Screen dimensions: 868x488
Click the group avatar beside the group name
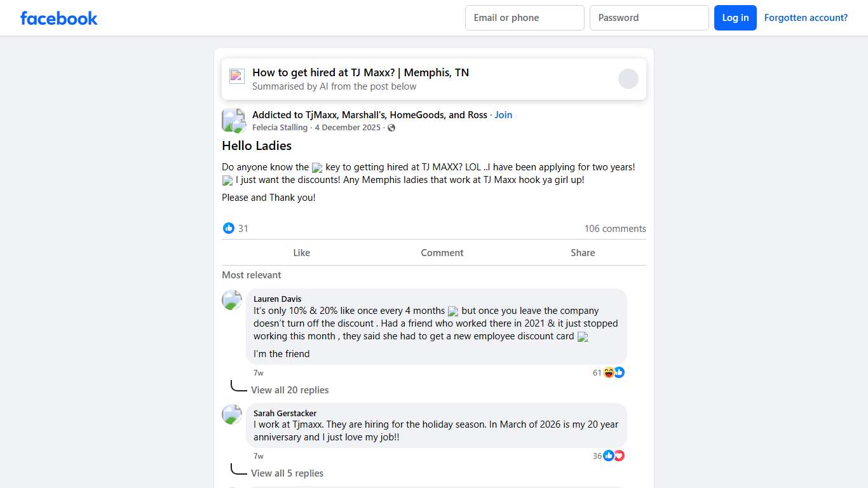tap(233, 120)
